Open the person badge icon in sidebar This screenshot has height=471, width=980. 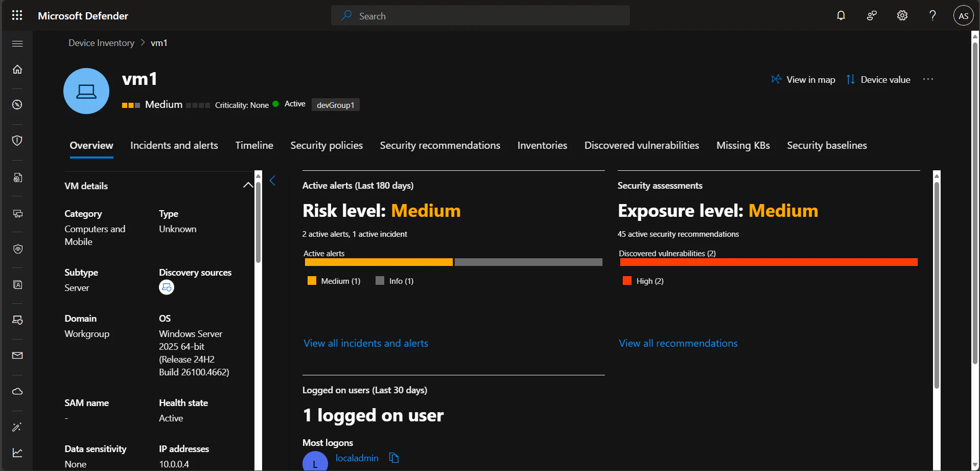click(x=17, y=285)
